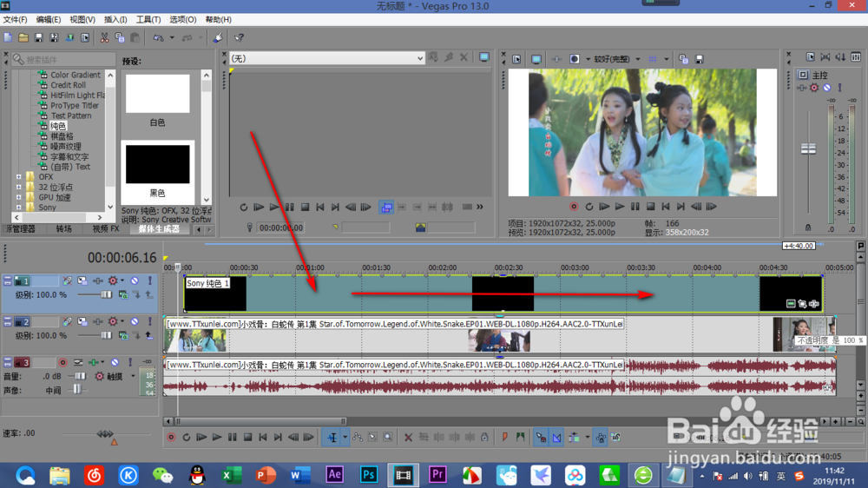
Task: Open the preview quality 较好(完整) dropdown
Action: (x=638, y=59)
